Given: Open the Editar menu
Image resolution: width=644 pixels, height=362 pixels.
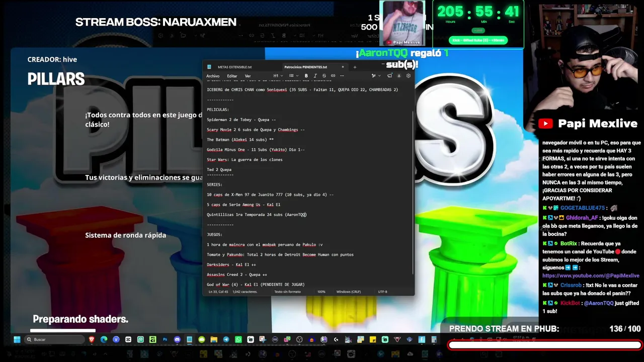Looking at the screenshot, I should [232, 76].
